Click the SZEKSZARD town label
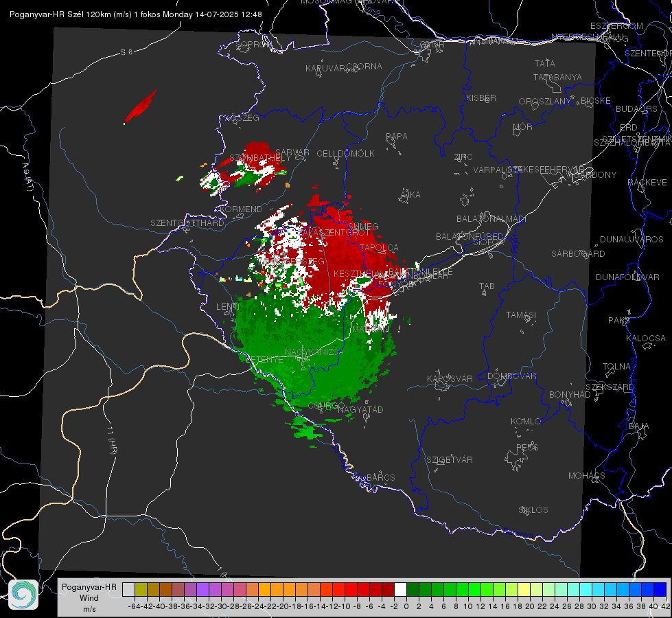 (x=610, y=387)
